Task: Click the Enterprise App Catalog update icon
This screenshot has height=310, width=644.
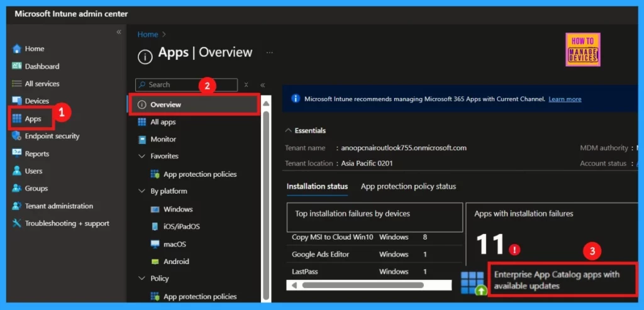Action: coord(474,283)
